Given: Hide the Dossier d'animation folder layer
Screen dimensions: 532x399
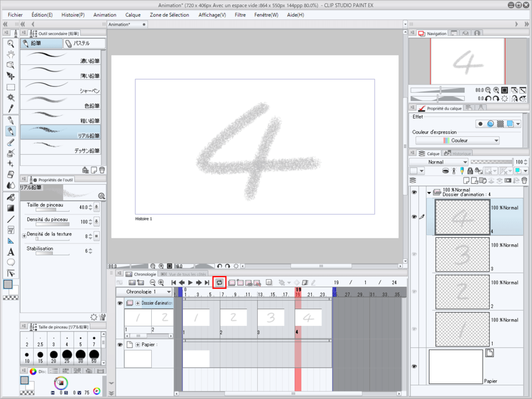Looking at the screenshot, I should [415, 192].
